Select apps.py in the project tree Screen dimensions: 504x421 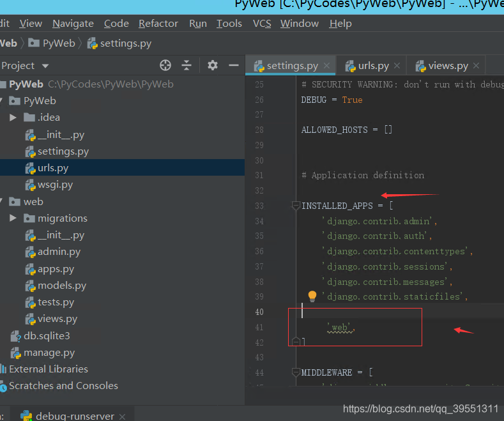coord(122,269)
